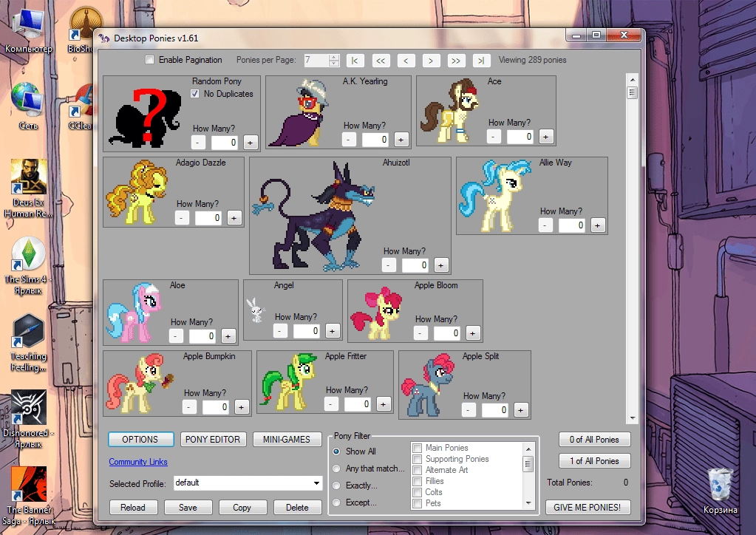This screenshot has height=535, width=756.
Task: Adjust Ponies per Page spinner arrows
Action: click(x=334, y=61)
